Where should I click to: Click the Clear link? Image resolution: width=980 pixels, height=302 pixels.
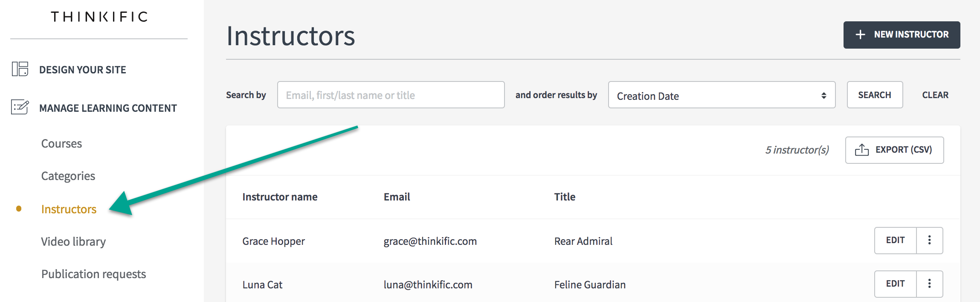coord(935,95)
